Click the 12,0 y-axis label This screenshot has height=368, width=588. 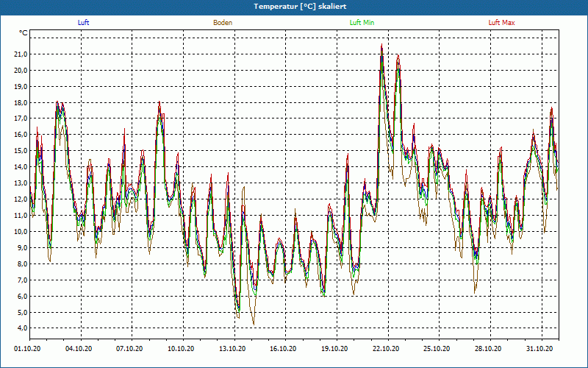21,199
